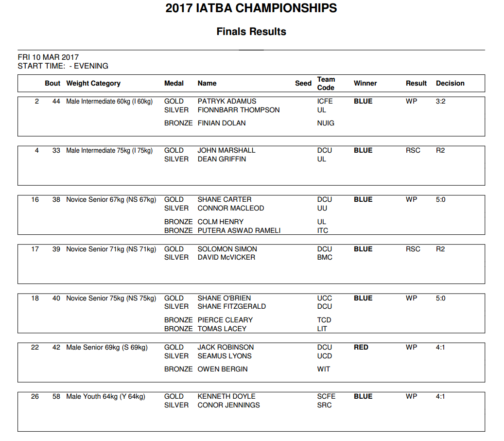
Task: Click the Finals Results heading
Action: 251,32
